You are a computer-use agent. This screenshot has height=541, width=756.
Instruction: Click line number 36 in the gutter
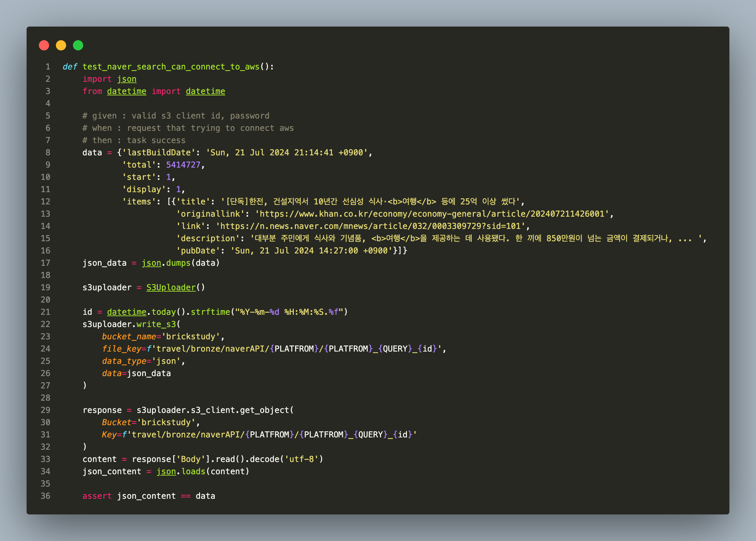point(45,496)
